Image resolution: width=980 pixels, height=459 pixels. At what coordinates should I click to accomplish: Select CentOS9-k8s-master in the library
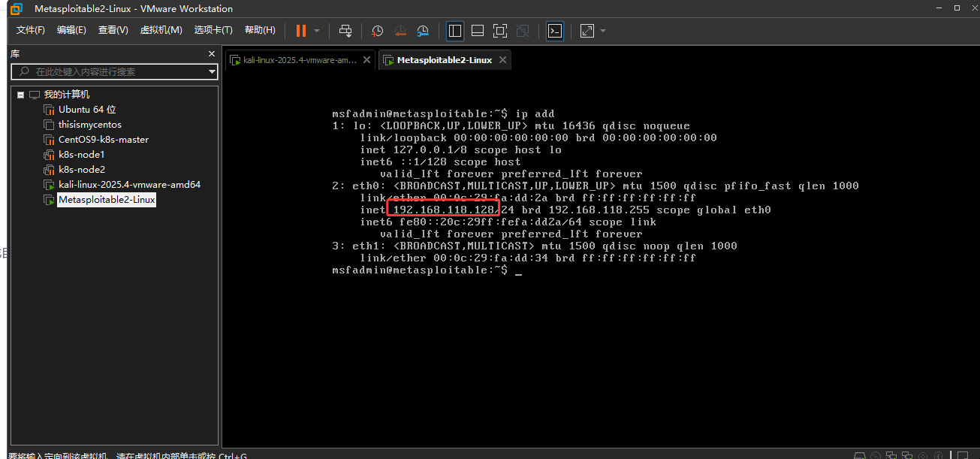tap(104, 140)
